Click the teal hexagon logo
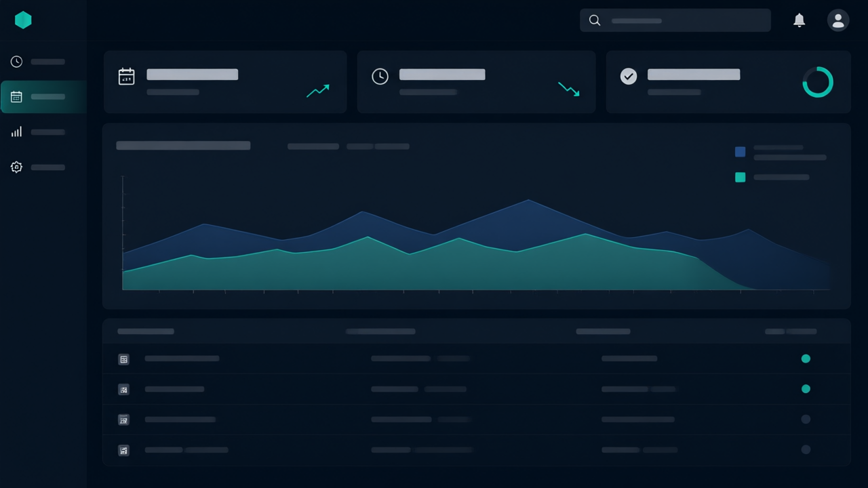Image resolution: width=868 pixels, height=488 pixels. (23, 20)
